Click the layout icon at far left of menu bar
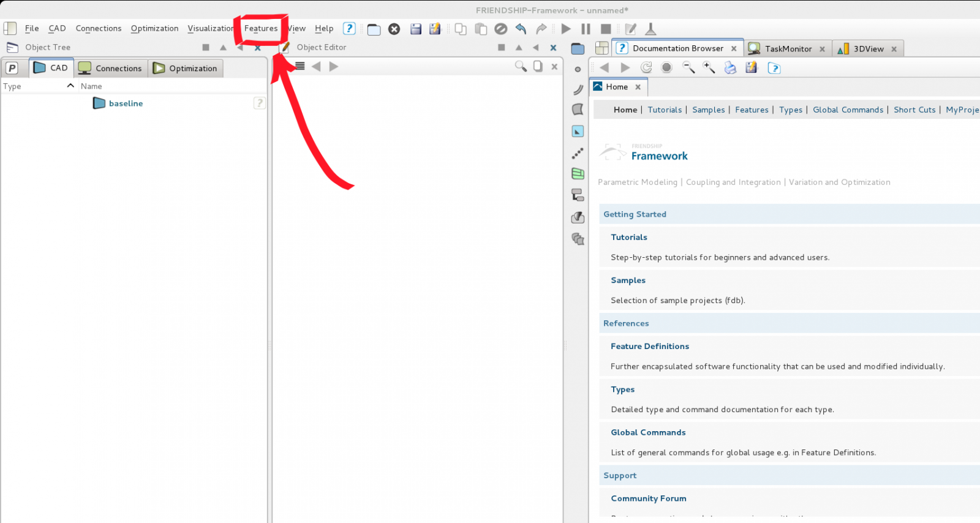980x523 pixels. pyautogui.click(x=10, y=28)
